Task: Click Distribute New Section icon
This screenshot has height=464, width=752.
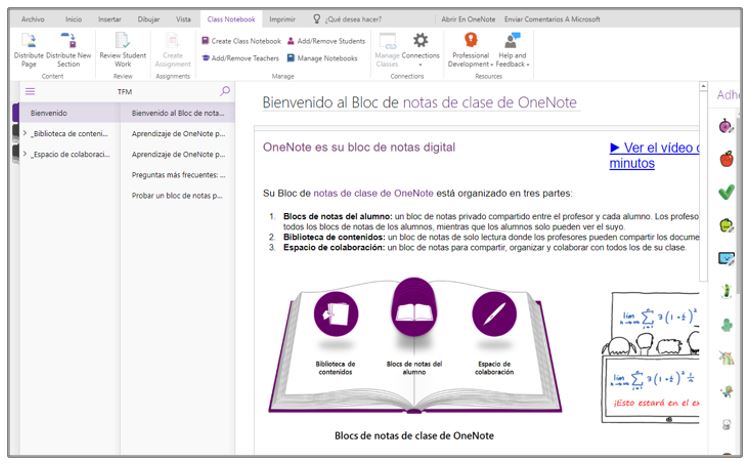Action: (68, 42)
